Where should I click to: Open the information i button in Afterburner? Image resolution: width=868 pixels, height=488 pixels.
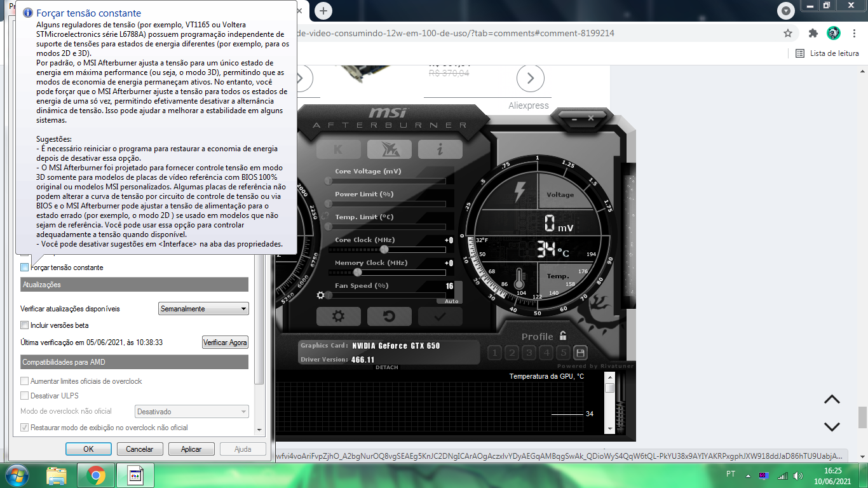pos(440,149)
